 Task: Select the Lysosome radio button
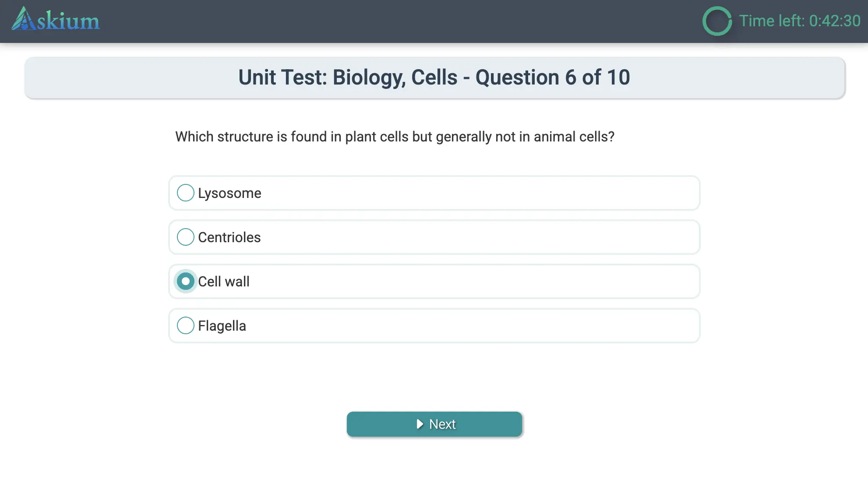coord(186,193)
